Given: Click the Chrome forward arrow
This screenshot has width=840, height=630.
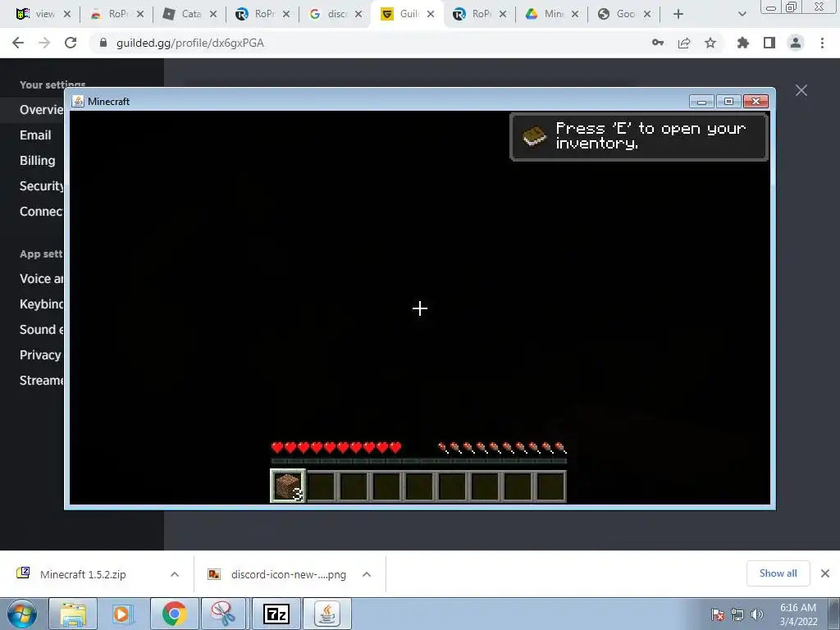Looking at the screenshot, I should 44,43.
